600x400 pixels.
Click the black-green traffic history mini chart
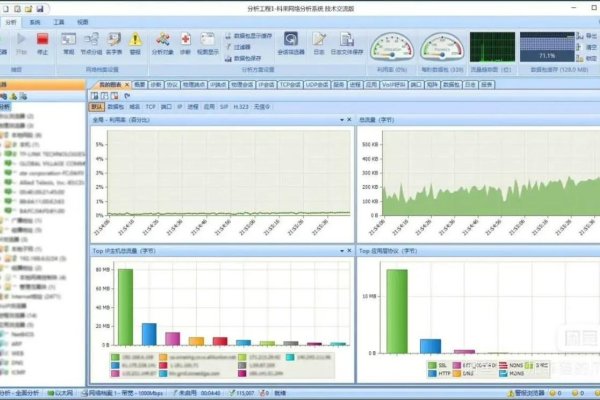(x=492, y=47)
